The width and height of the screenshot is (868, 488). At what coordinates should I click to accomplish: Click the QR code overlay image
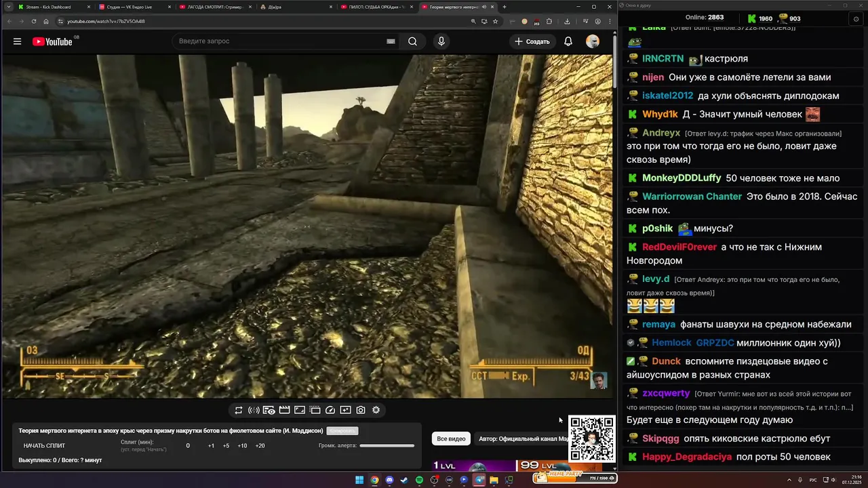(592, 439)
